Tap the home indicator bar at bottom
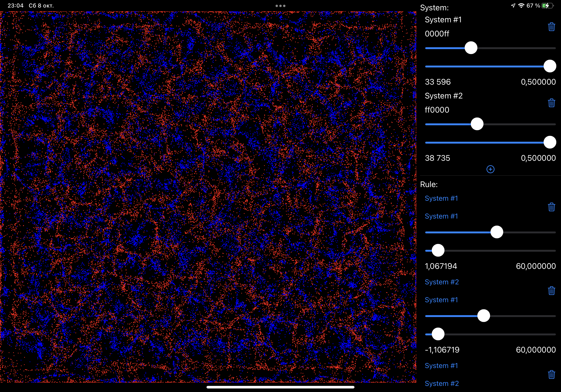The height and width of the screenshot is (392, 561). tap(280, 387)
